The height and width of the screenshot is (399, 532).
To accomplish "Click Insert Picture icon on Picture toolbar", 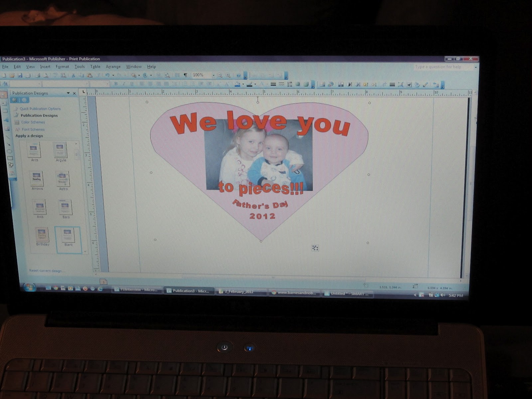I will (x=322, y=84).
